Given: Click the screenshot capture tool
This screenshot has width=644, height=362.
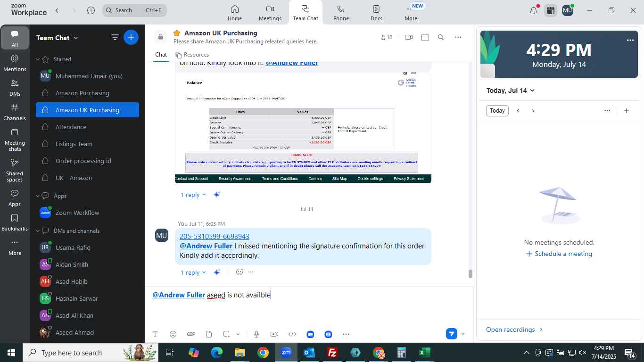Looking at the screenshot, I should [x=227, y=334].
